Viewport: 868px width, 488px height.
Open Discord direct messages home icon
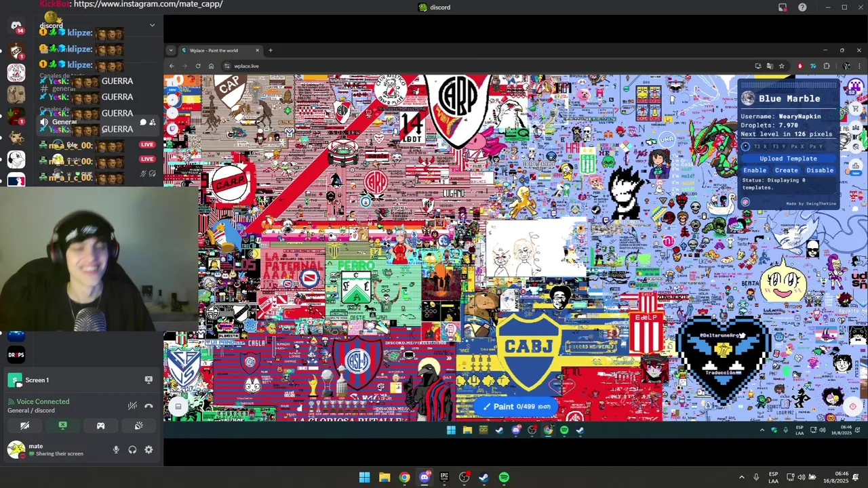pyautogui.click(x=16, y=26)
